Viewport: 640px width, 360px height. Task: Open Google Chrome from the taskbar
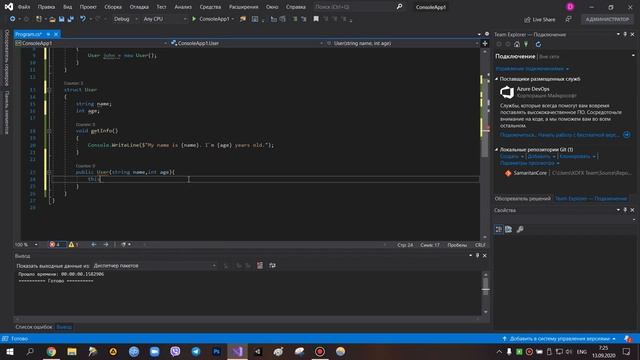pyautogui.click(x=51, y=351)
